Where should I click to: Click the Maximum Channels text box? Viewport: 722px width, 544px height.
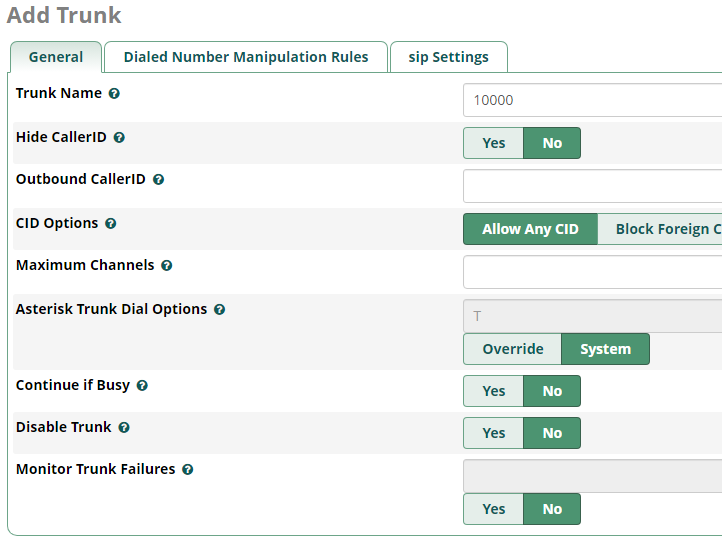(x=593, y=272)
